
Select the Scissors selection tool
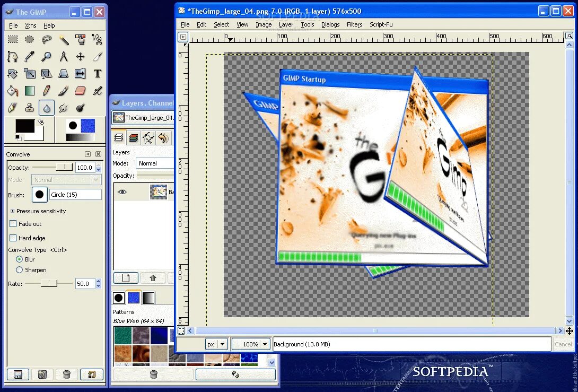(x=98, y=39)
